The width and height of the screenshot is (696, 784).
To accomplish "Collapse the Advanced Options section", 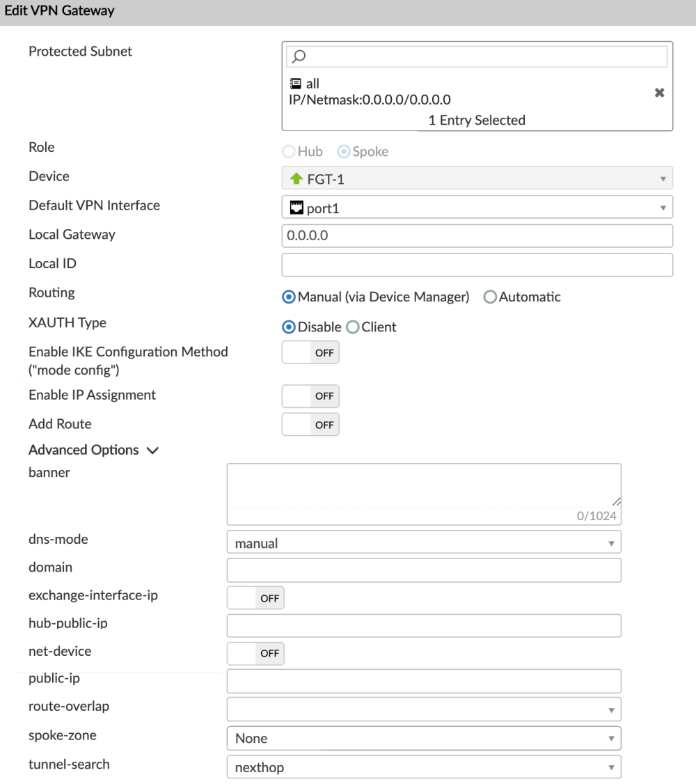I will click(x=152, y=450).
